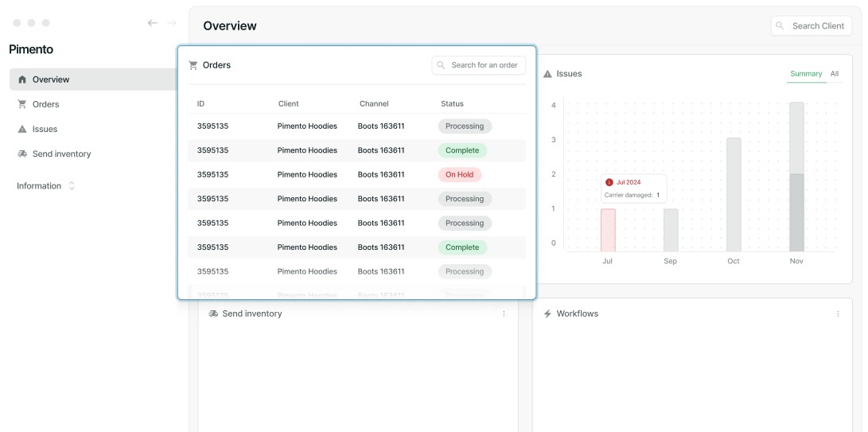Open the Workflows card three-dot menu
The image size is (868, 432).
(838, 314)
